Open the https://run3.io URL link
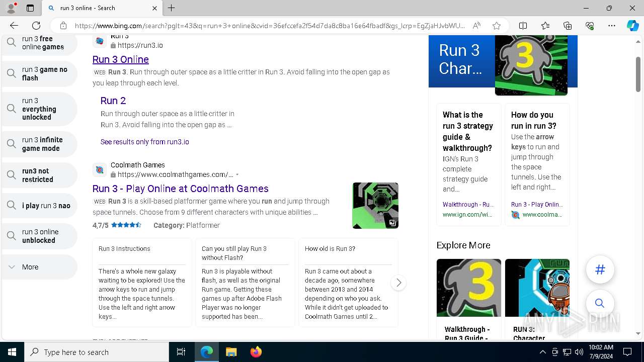The height and width of the screenshot is (362, 644). 140,45
